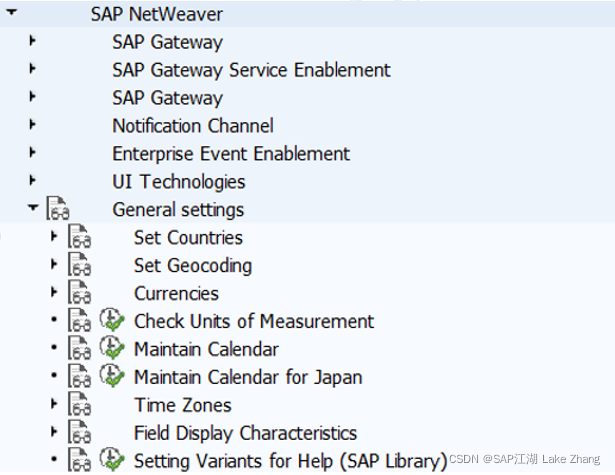Open documentation icon beside the Maintain Calendar row
Image resolution: width=615 pixels, height=475 pixels.
coord(79,348)
